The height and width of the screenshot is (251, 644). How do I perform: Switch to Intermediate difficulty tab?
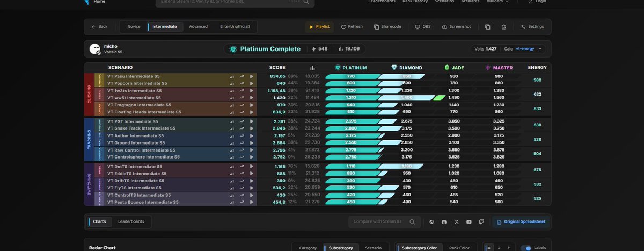165,27
